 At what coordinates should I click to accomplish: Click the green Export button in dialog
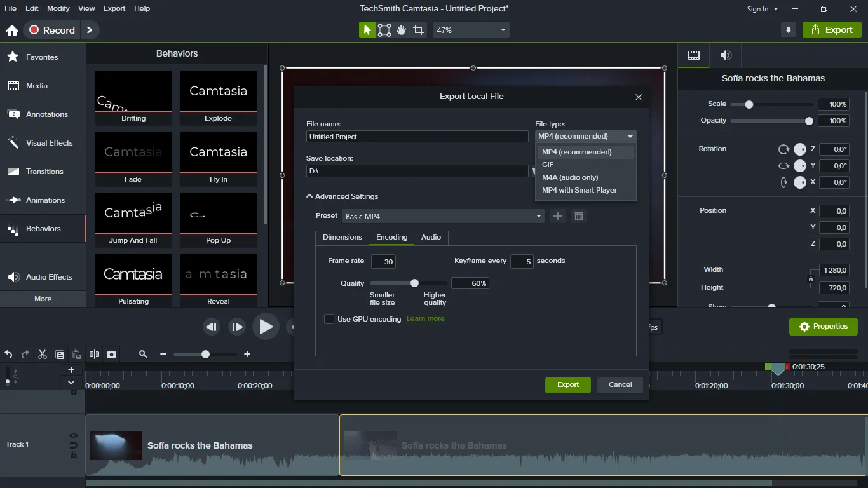[x=567, y=384]
